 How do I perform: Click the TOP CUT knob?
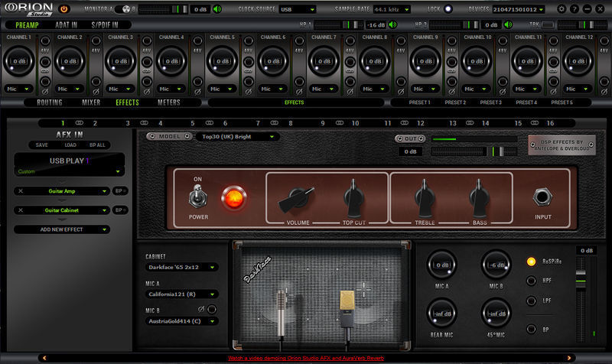(354, 198)
